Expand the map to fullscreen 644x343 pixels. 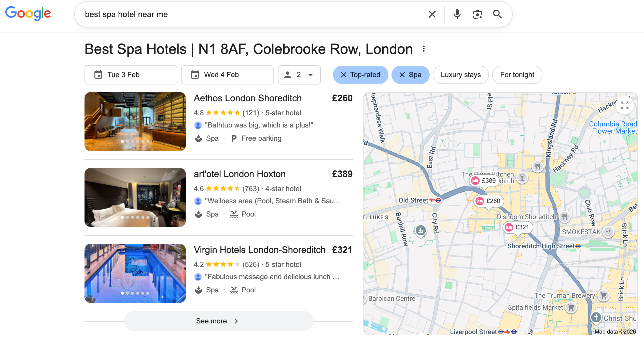624,105
